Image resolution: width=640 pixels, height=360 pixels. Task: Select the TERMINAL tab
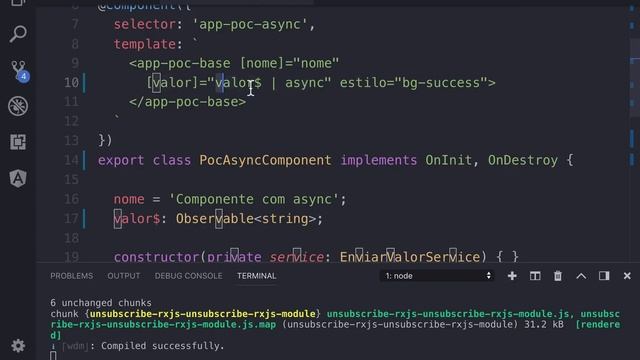pyautogui.click(x=257, y=276)
